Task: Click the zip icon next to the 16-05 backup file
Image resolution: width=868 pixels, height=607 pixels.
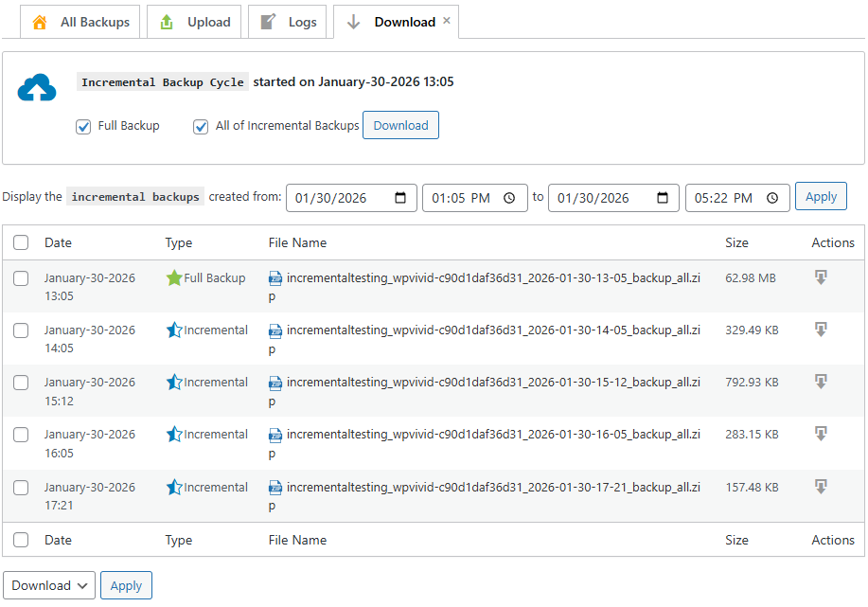Action: tap(275, 434)
